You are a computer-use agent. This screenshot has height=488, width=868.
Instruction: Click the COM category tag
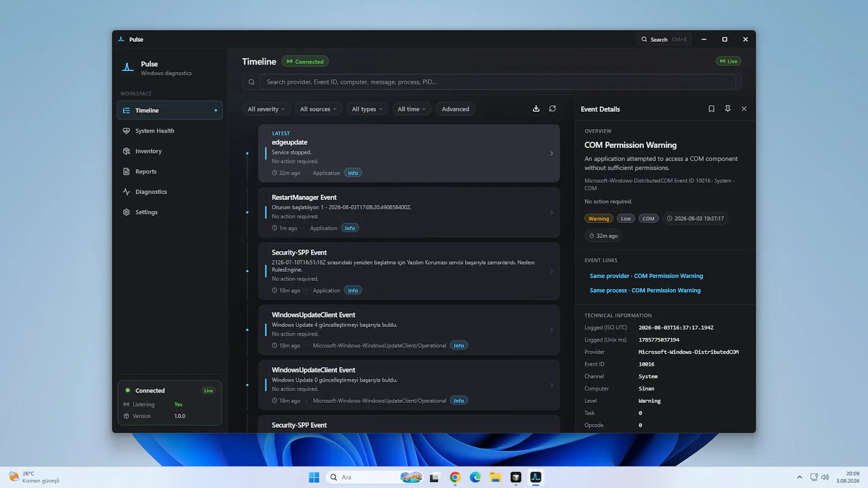point(648,219)
